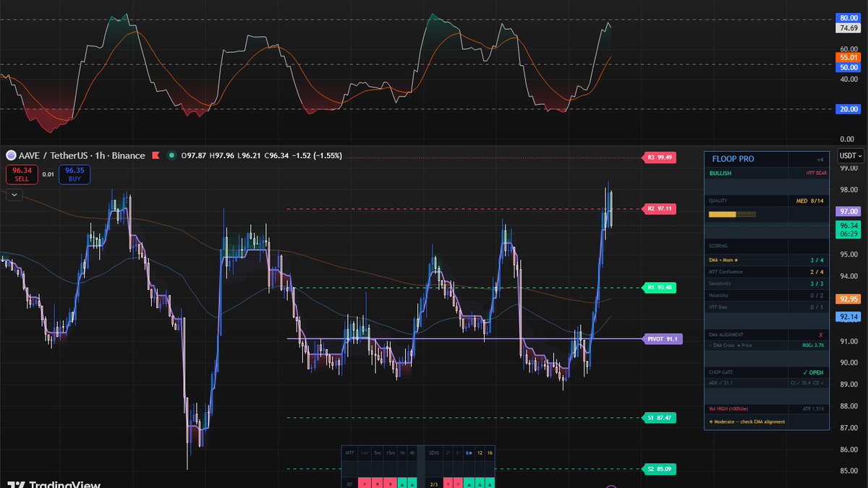Viewport: 868px width, 488px height.
Task: Click the S2 85.09 support label
Action: [660, 469]
